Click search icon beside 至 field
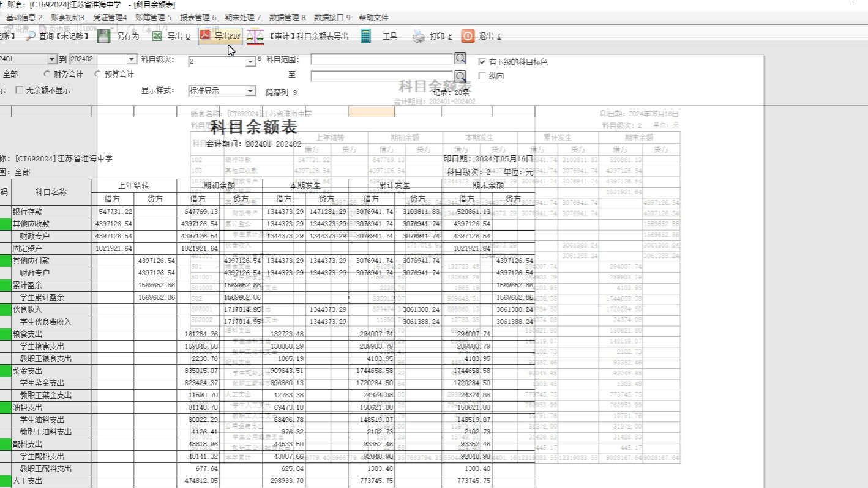Screen dimensions: 868x488 [x=460, y=76]
